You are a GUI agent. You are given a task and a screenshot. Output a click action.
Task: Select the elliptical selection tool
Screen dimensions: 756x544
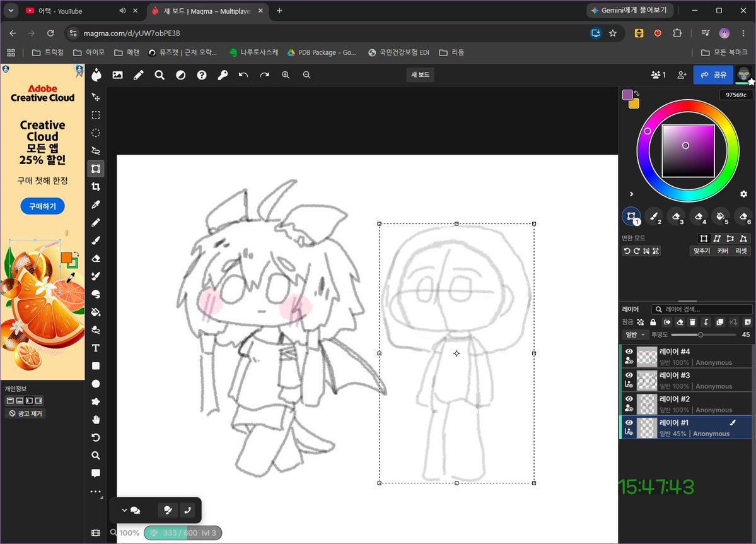click(x=96, y=133)
